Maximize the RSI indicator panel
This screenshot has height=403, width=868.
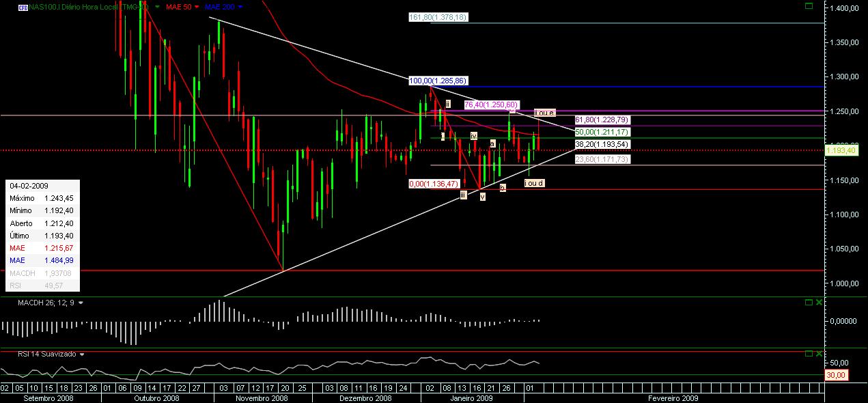[x=809, y=354]
